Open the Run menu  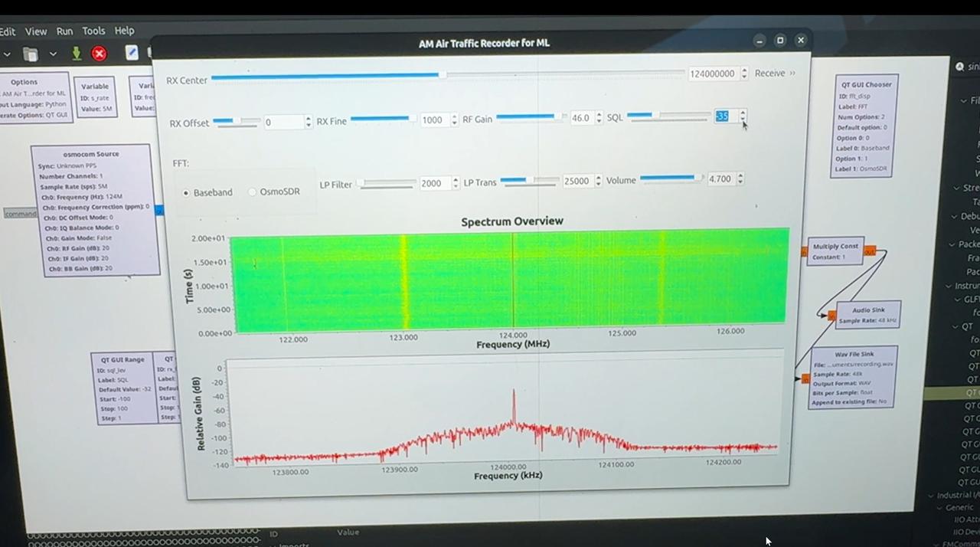[64, 31]
